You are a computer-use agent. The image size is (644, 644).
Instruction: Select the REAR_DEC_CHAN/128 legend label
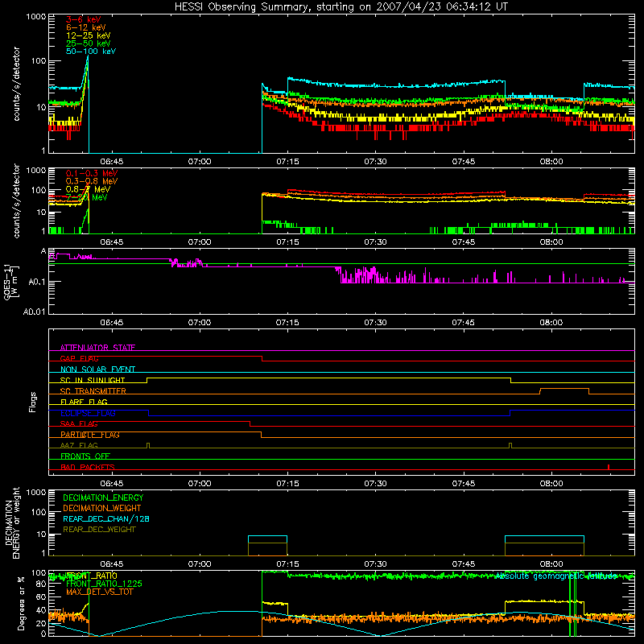click(106, 518)
